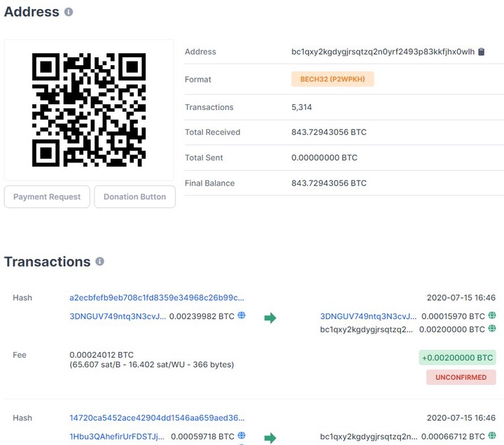Click the Address page heading
Image resolution: width=504 pixels, height=445 pixels.
pyautogui.click(x=31, y=12)
